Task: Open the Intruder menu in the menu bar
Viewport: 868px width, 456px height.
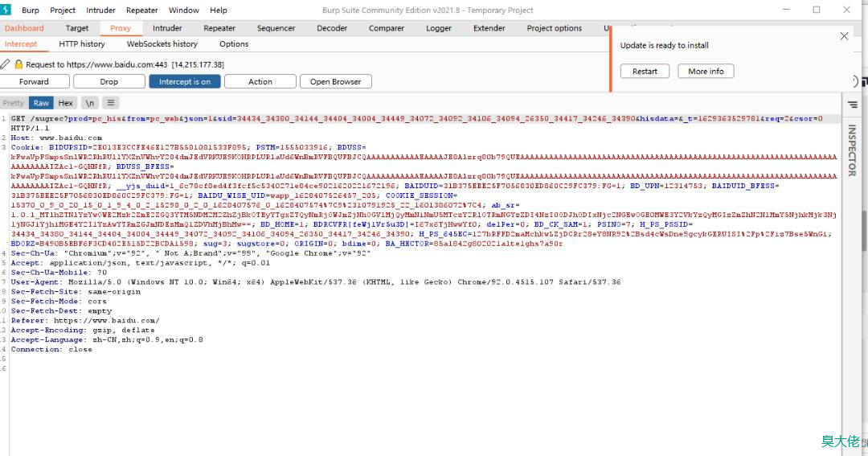Action: pos(100,10)
